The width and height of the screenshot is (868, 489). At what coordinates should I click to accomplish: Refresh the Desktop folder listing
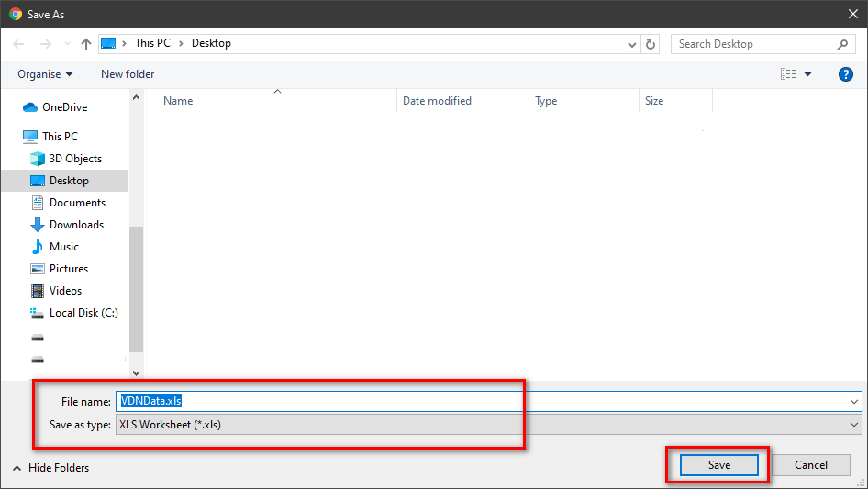tap(651, 44)
